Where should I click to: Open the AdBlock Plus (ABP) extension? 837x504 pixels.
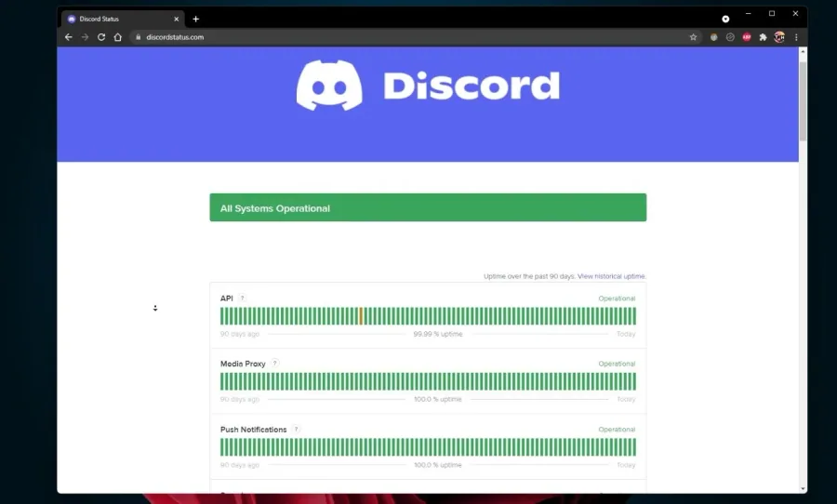[746, 37]
